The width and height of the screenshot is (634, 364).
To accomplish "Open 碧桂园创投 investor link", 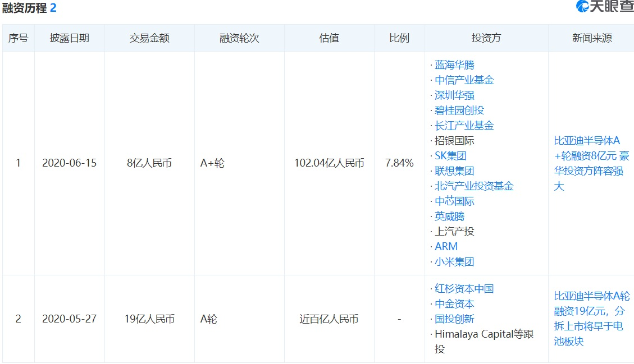I will tap(459, 110).
